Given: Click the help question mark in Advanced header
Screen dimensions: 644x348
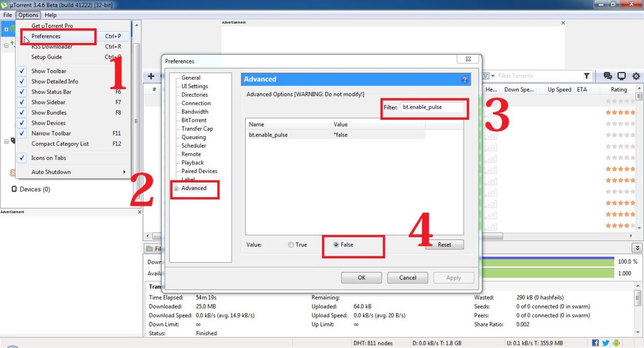Looking at the screenshot, I should pos(464,79).
